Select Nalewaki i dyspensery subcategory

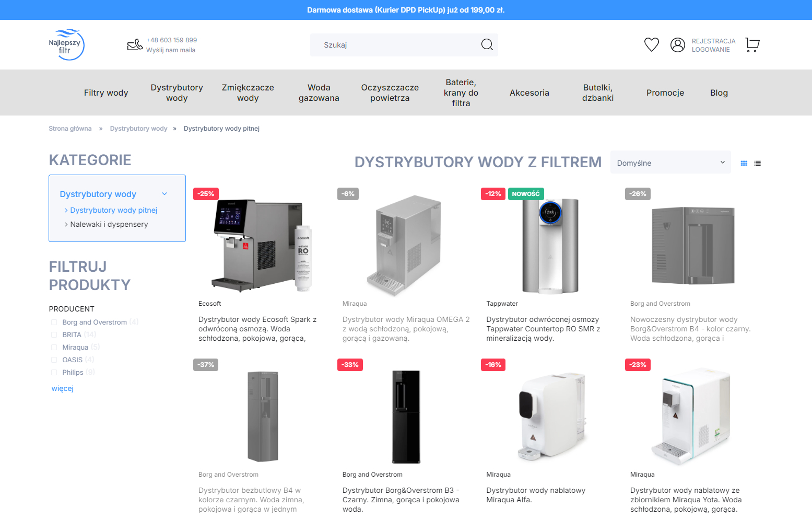point(109,225)
